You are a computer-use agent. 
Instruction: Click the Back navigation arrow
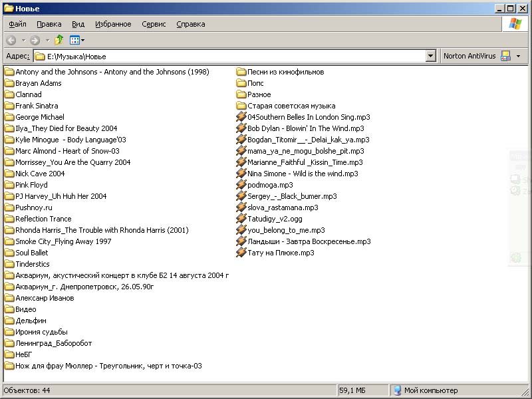tap(11, 41)
